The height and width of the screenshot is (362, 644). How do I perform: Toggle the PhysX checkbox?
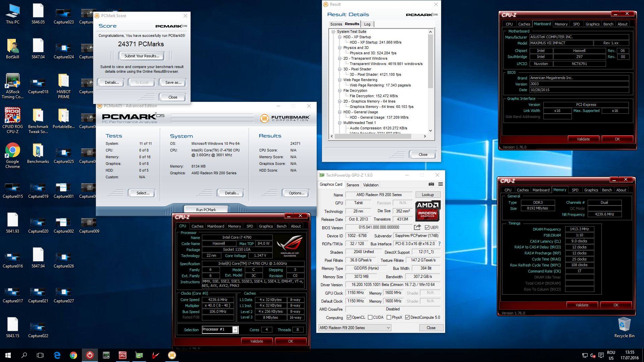(x=389, y=317)
